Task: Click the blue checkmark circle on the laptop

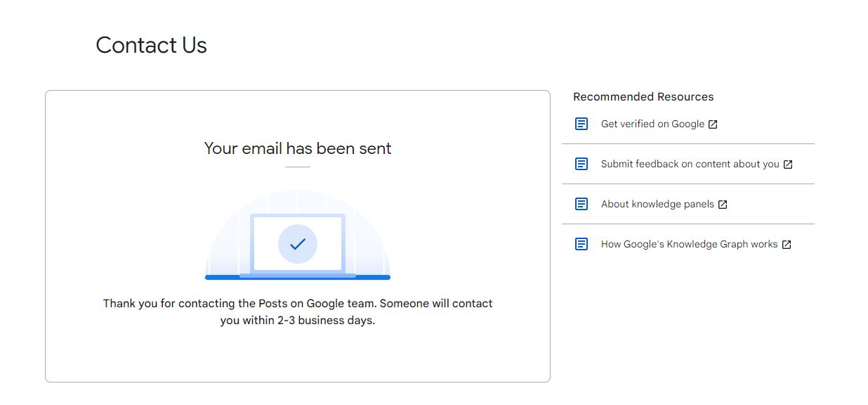Action: (x=298, y=244)
